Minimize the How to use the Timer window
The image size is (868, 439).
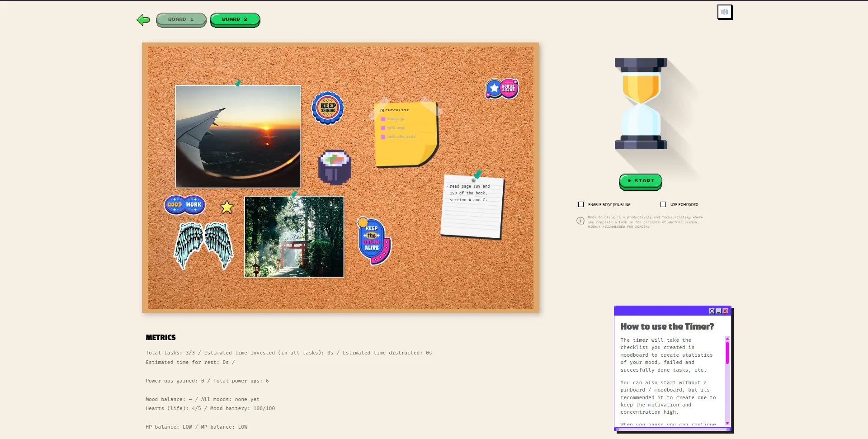pos(719,311)
